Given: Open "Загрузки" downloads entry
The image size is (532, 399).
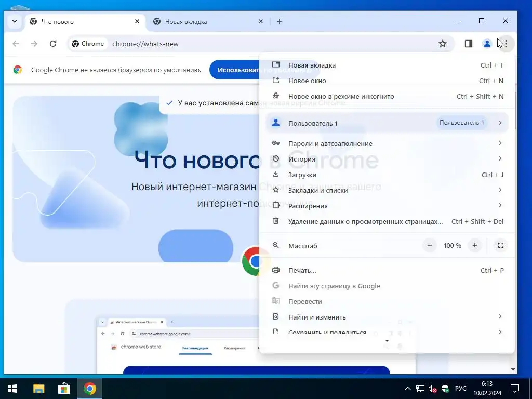Looking at the screenshot, I should 387,175.
